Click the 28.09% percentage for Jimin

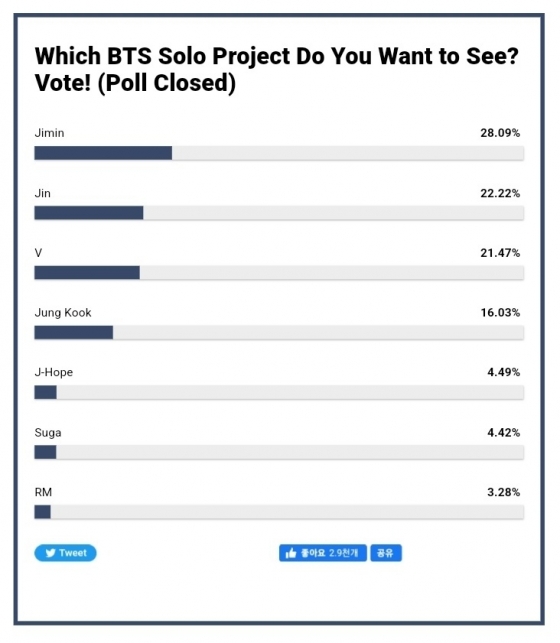500,133
